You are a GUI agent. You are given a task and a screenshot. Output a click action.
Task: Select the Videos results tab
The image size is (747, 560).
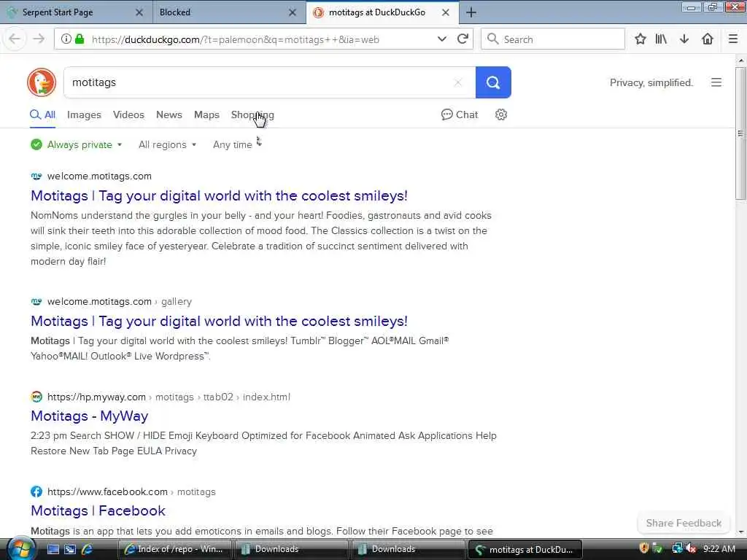(x=128, y=114)
